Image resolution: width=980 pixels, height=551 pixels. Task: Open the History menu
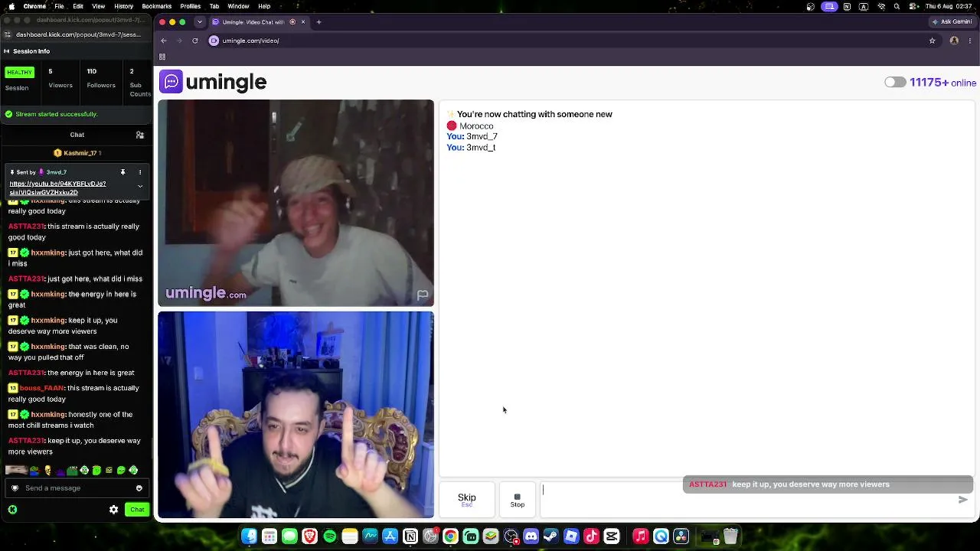pyautogui.click(x=123, y=6)
